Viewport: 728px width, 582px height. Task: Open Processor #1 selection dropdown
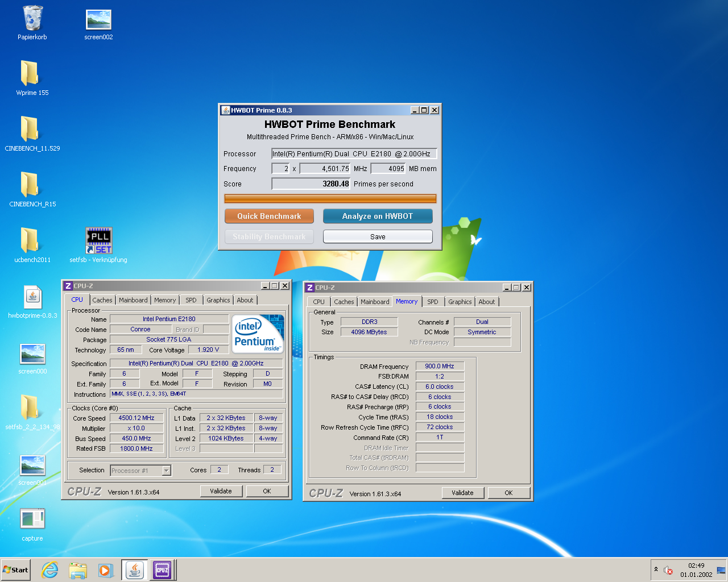click(140, 470)
